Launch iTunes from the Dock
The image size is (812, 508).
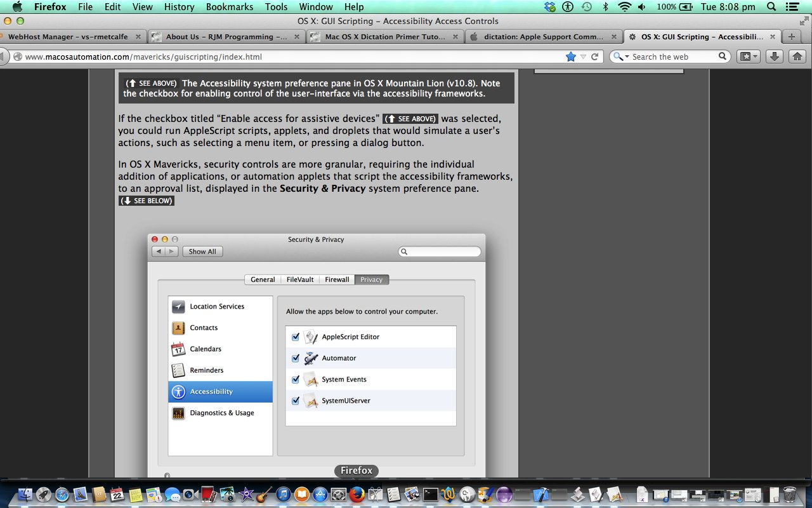284,495
